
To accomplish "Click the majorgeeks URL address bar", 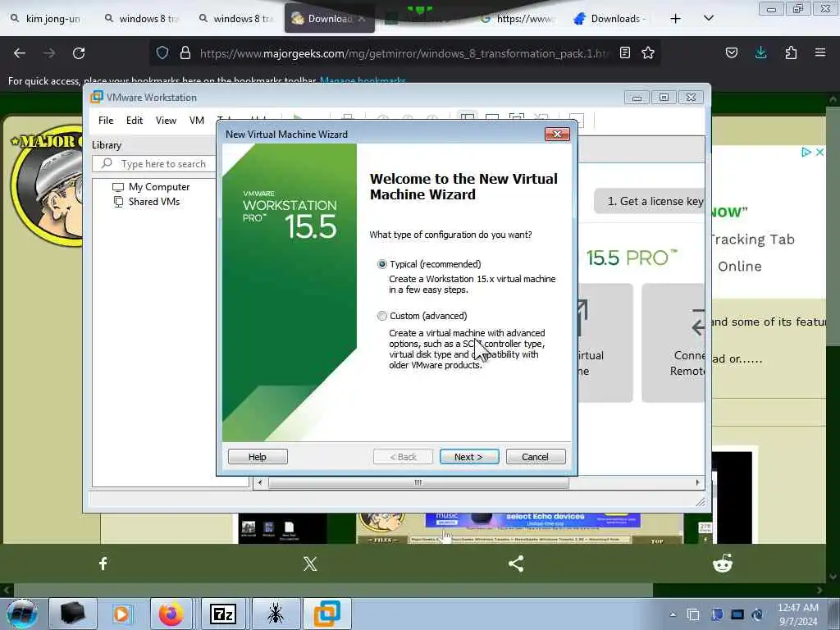I will [404, 53].
